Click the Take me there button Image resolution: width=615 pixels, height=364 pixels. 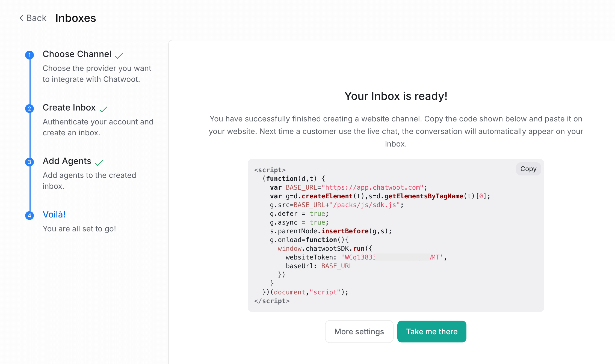431,332
